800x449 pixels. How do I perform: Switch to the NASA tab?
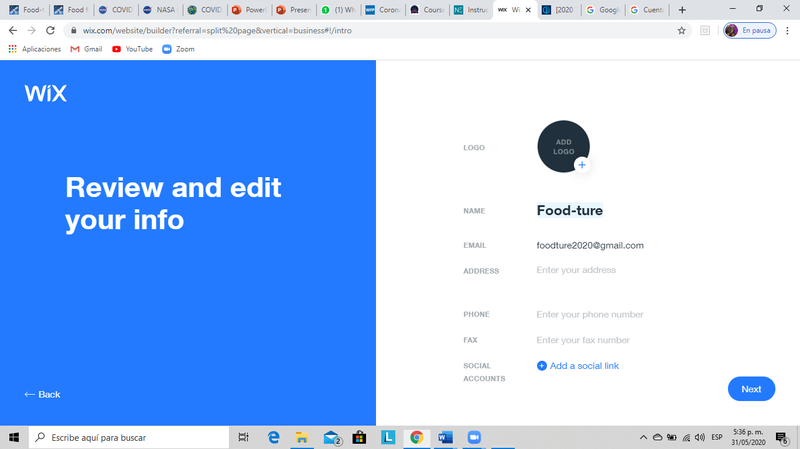(x=160, y=10)
